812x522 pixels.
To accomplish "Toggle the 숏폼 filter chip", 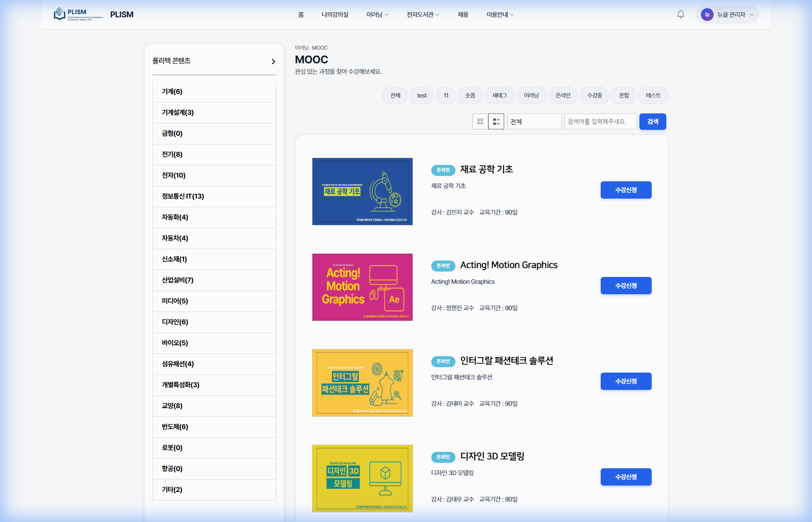I will pyautogui.click(x=470, y=95).
